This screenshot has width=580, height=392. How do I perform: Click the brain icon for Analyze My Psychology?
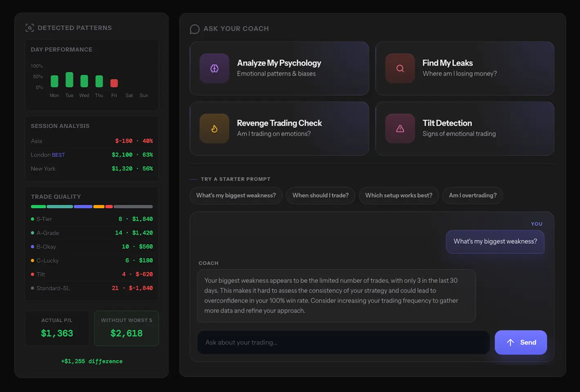tap(214, 69)
